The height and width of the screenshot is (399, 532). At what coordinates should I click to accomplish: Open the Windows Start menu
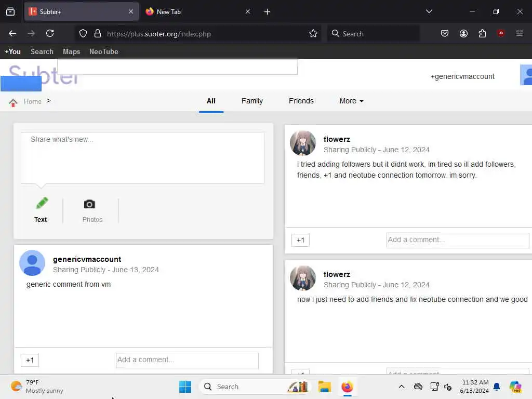185,387
